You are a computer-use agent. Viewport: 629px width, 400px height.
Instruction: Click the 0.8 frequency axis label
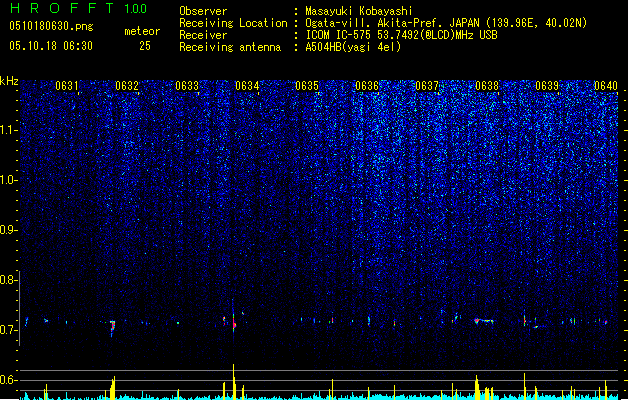pos(7,280)
